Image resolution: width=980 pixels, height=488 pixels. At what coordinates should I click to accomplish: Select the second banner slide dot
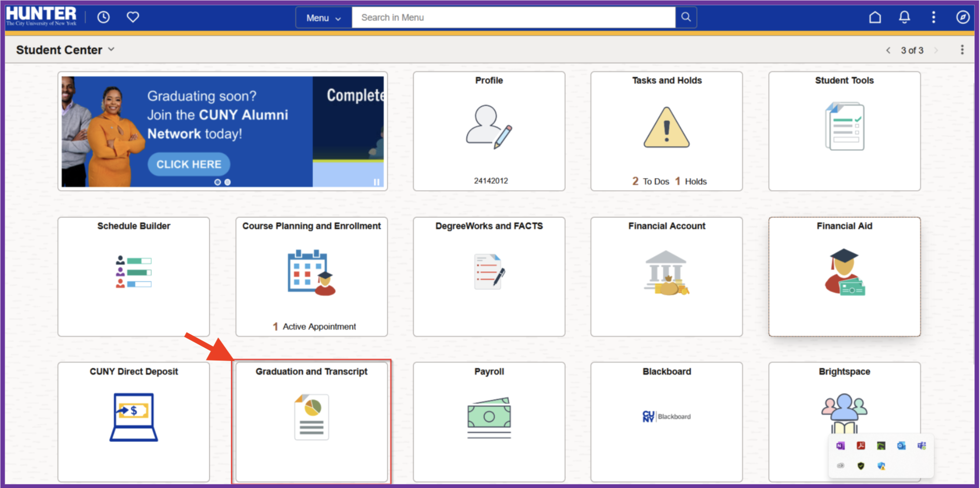click(x=227, y=182)
